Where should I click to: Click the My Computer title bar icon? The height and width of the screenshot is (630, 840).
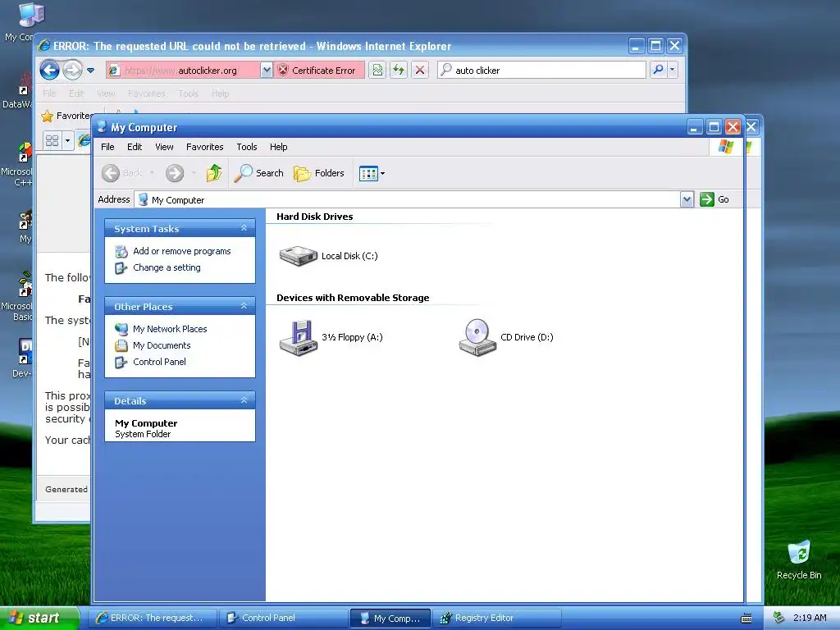[102, 126]
